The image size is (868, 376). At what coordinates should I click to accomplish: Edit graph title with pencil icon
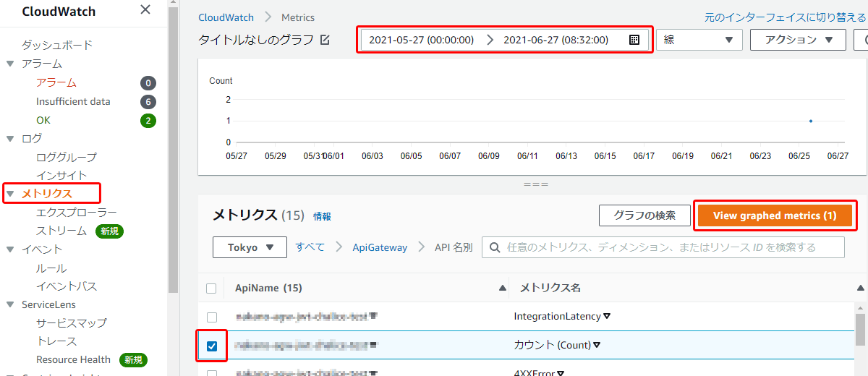(x=325, y=40)
